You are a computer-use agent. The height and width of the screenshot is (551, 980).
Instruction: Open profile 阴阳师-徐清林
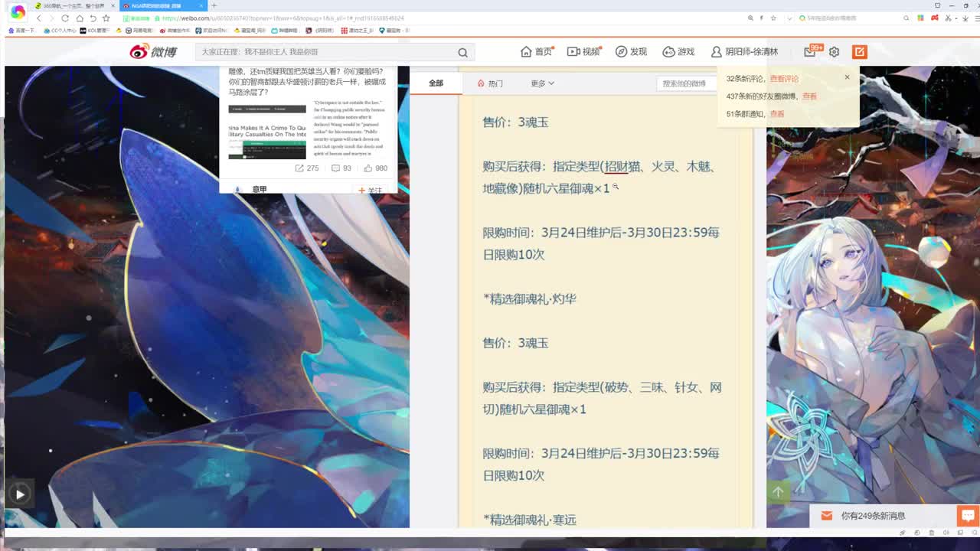click(744, 51)
